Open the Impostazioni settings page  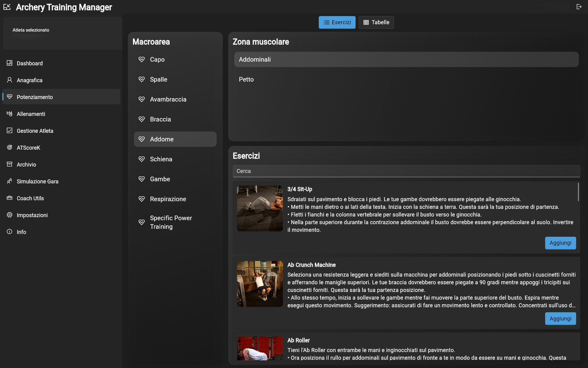coord(61,215)
